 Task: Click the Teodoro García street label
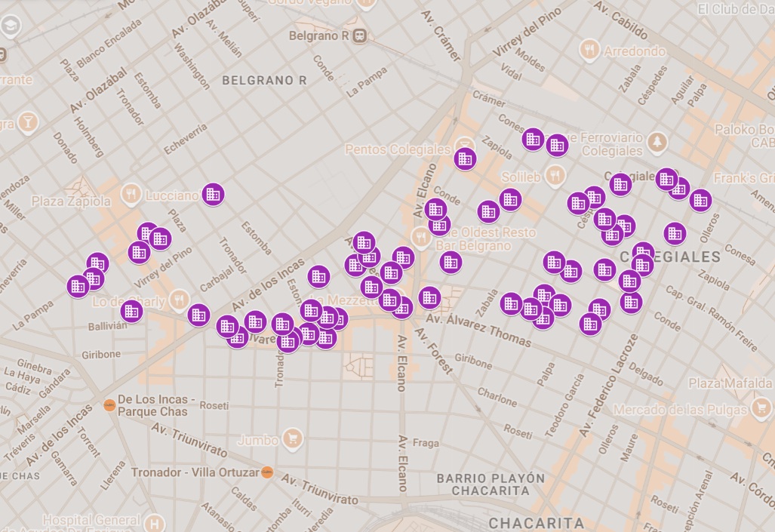point(564,405)
